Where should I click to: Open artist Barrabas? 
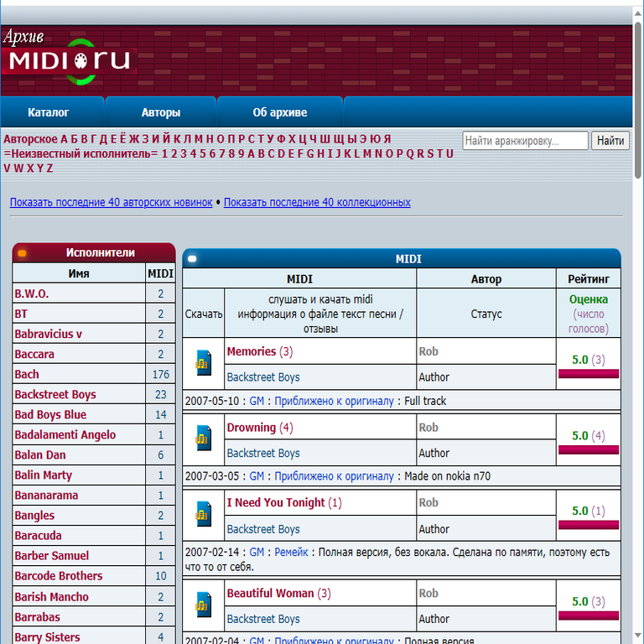[37, 616]
